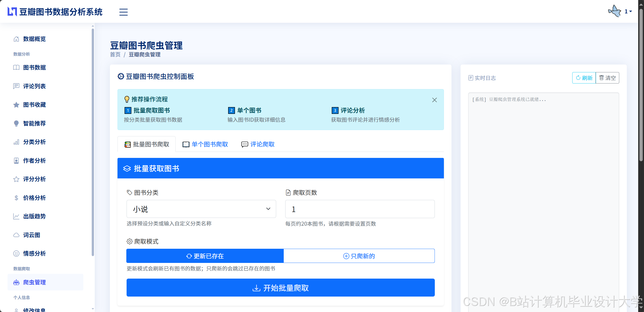Click the lightbulb icon beside 智能推荐
Viewport: 644px width, 312px height.
(x=16, y=123)
